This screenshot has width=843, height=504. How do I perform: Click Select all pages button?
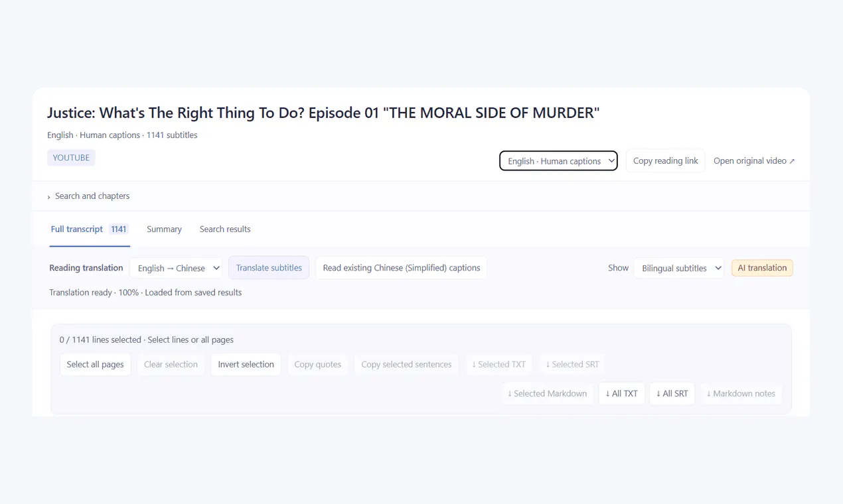click(x=95, y=365)
